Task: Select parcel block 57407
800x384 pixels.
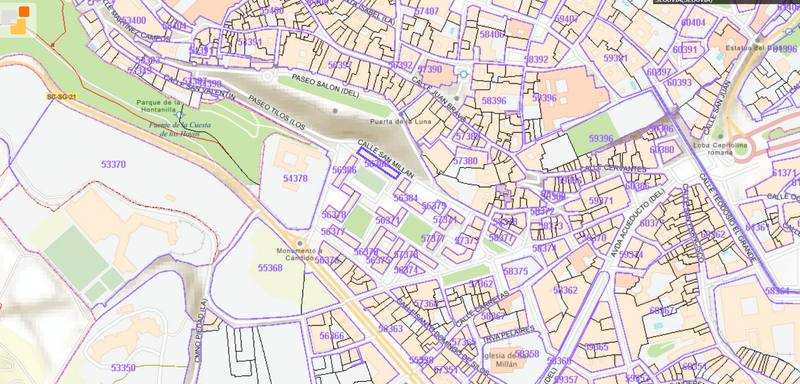Action: click(427, 11)
